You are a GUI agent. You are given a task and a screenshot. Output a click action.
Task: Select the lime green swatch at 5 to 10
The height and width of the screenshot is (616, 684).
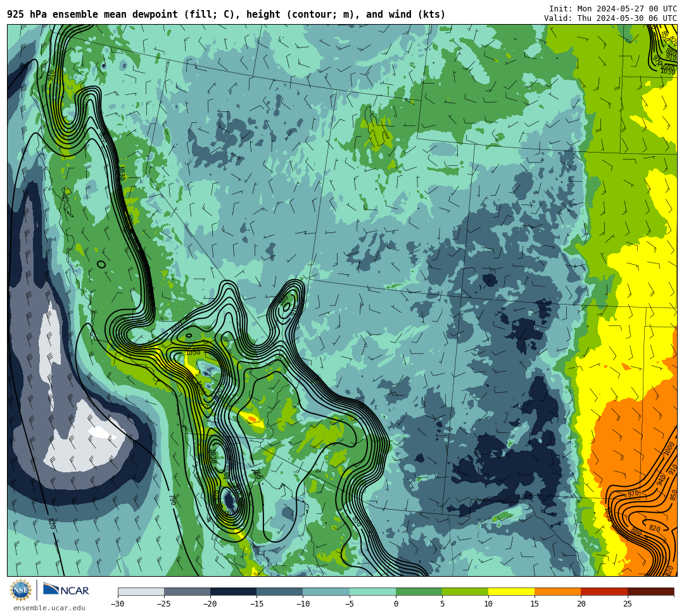[x=465, y=591]
